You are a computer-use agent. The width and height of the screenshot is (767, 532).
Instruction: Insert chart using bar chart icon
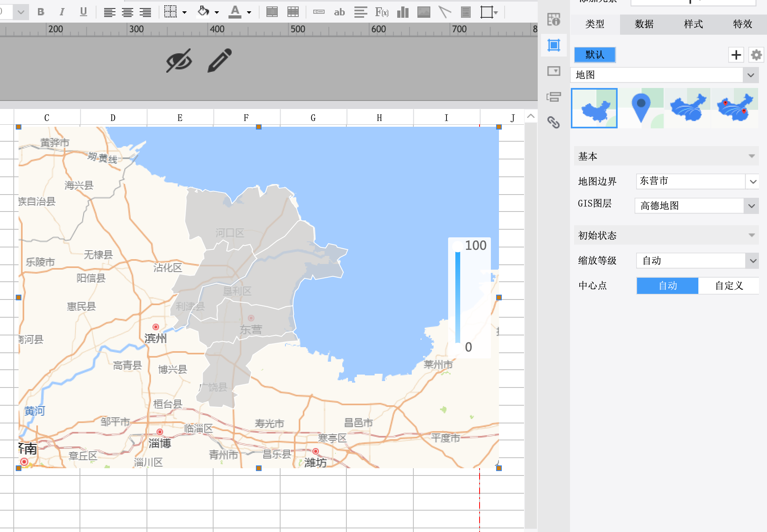[403, 12]
